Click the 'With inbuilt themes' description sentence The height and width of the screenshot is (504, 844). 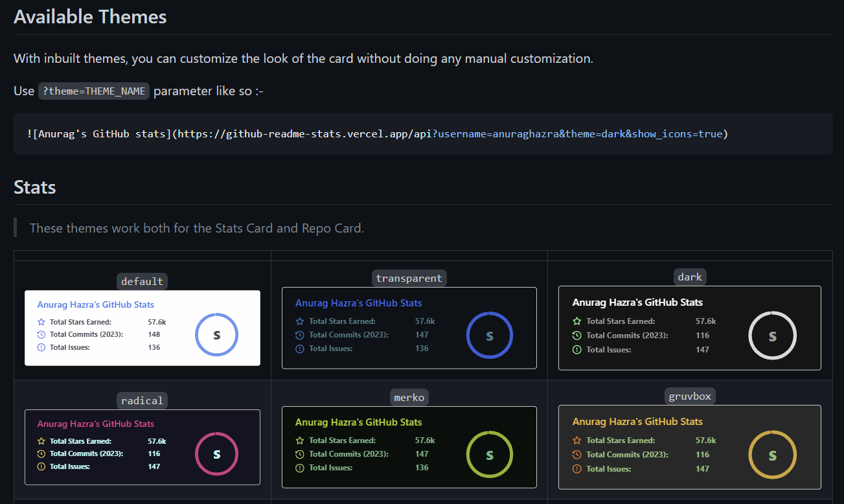tap(303, 59)
